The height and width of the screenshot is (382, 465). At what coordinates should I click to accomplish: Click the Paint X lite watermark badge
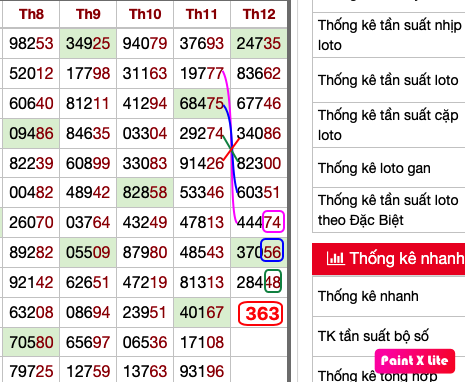[415, 361]
